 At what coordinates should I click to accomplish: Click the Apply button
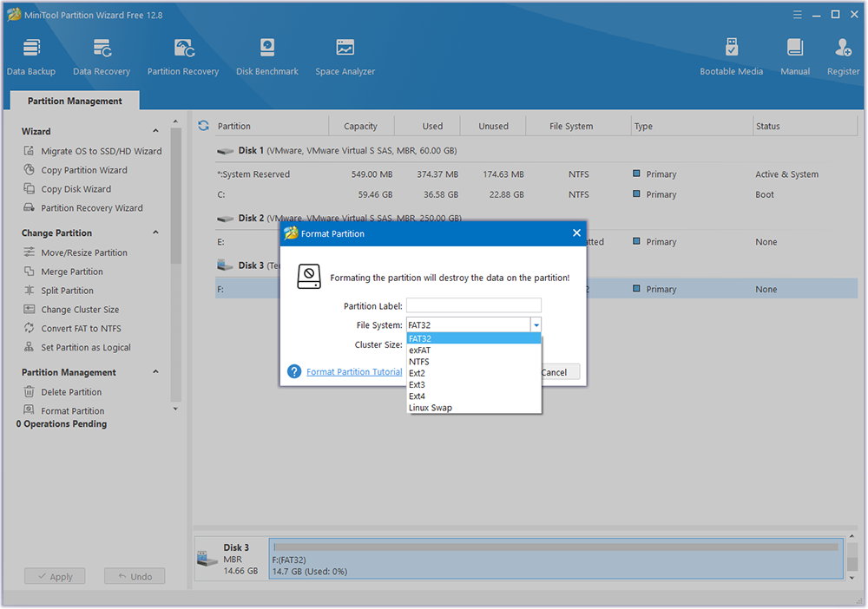click(x=55, y=576)
